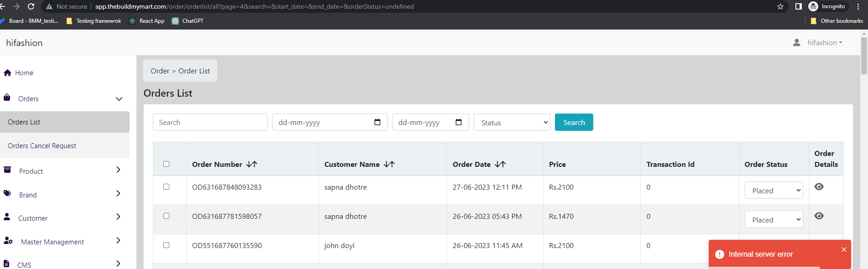Click the teal Search button
Viewport: 868px width, 269px height.
tap(574, 122)
